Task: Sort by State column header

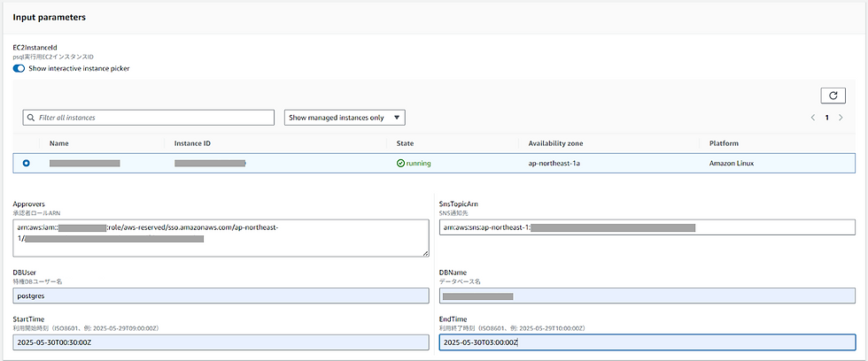Action: [404, 143]
